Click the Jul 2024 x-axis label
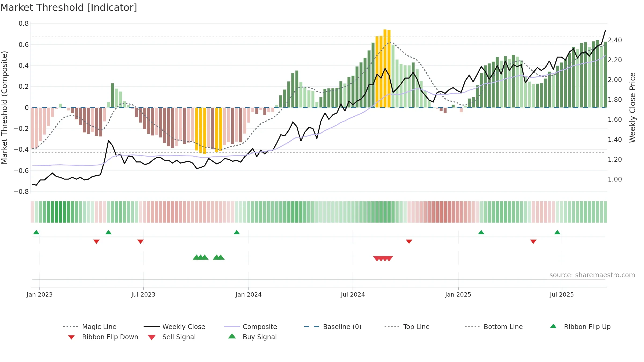This screenshot has width=644, height=362. pos(353,294)
